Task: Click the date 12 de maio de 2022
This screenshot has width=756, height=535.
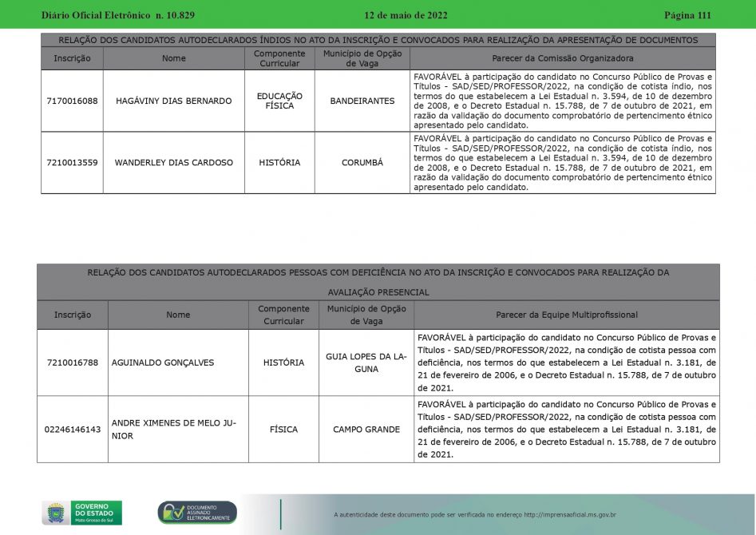Action: point(406,15)
